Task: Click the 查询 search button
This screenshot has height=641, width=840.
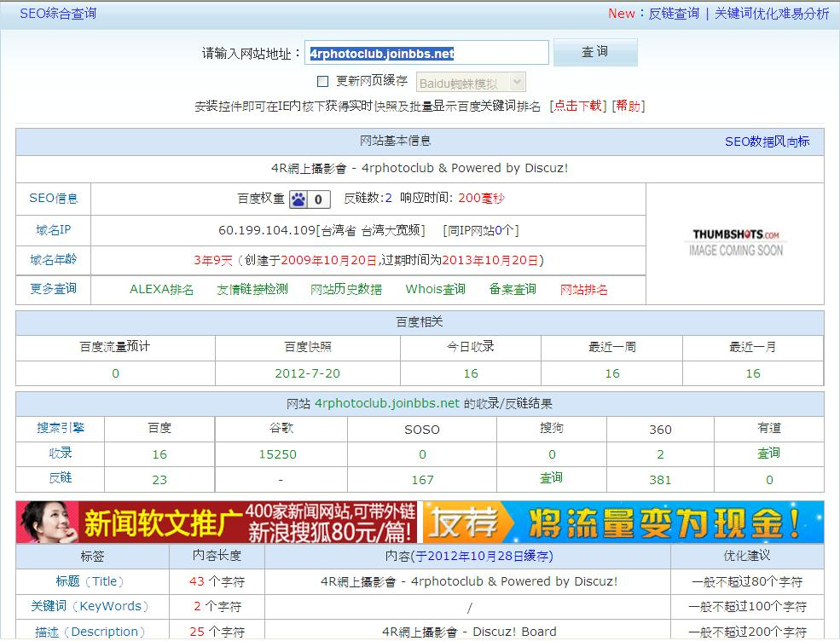Action: point(595,52)
